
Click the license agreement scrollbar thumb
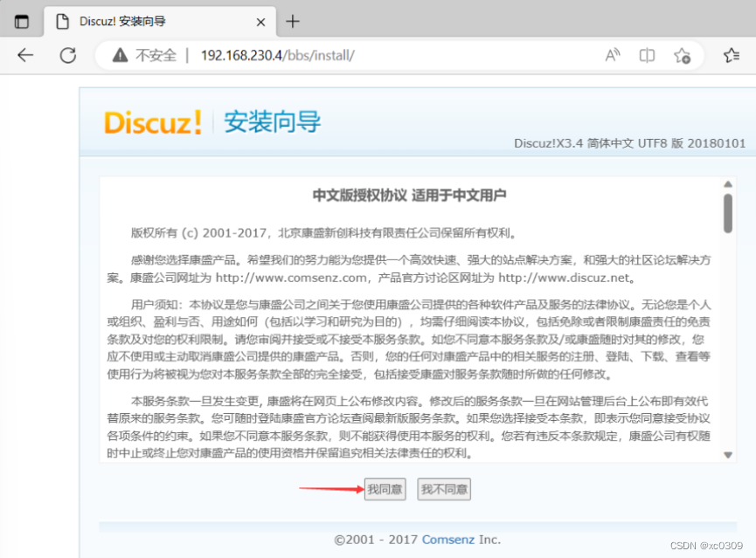pos(728,213)
